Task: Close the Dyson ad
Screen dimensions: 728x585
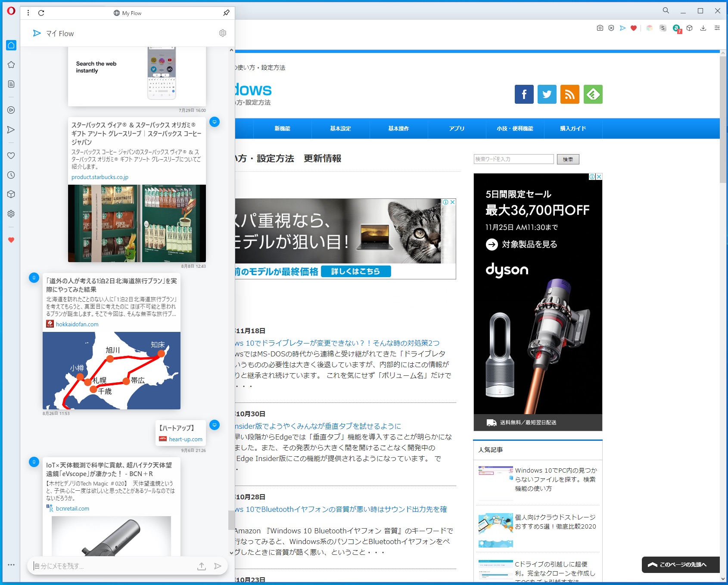Action: point(599,176)
